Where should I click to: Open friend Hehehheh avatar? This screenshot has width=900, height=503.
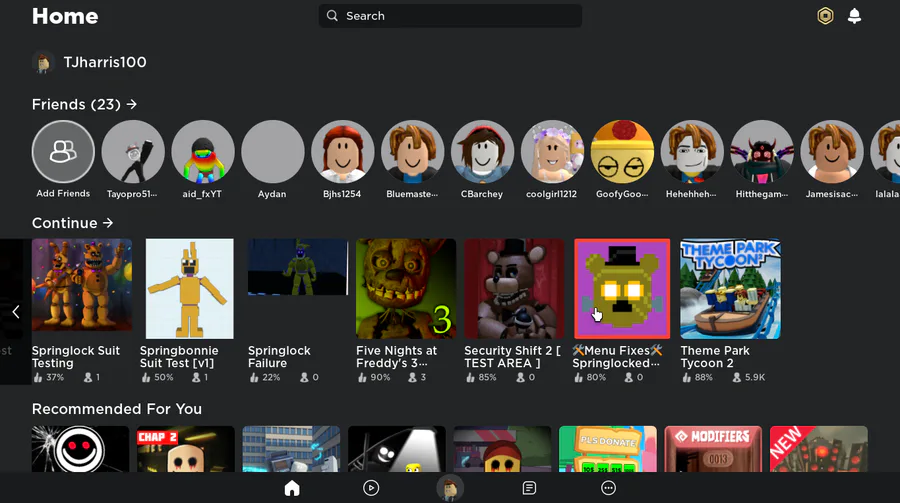[692, 152]
